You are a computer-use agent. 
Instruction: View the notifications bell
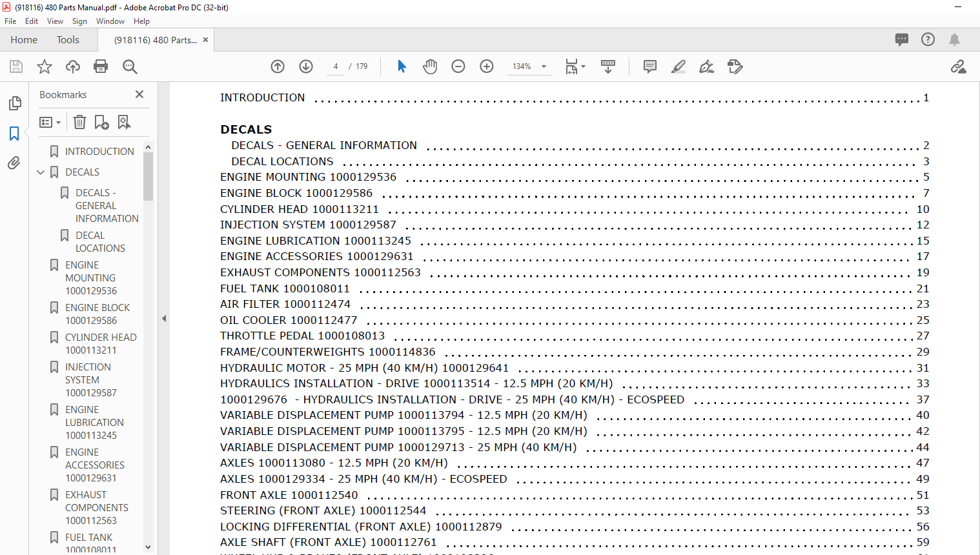click(x=954, y=40)
